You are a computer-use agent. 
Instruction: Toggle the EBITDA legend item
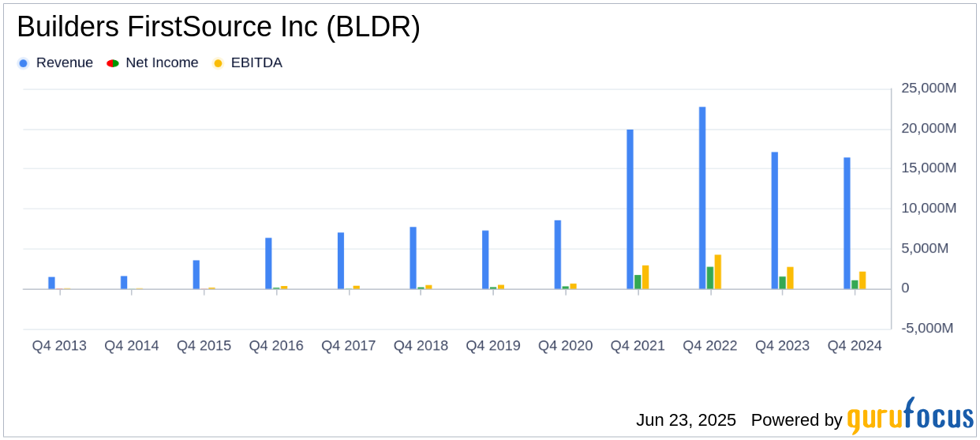coord(247,63)
